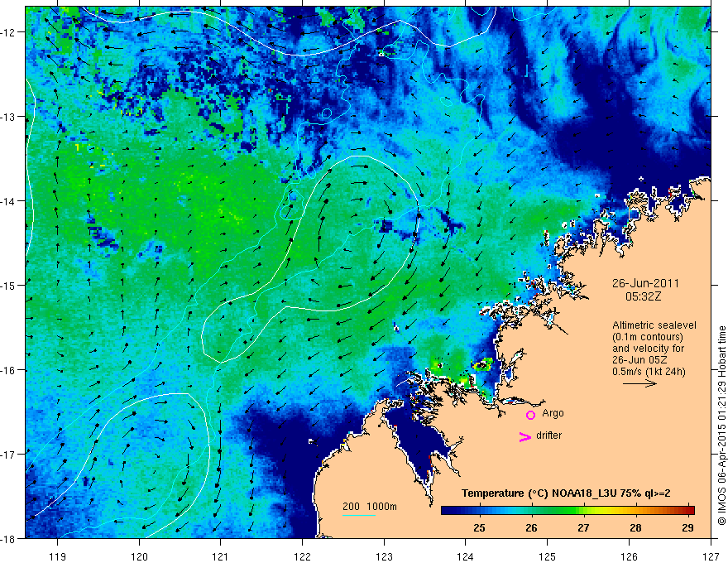728x563 pixels.
Task: Click the cyan depth contour legend line
Action: (x=358, y=515)
